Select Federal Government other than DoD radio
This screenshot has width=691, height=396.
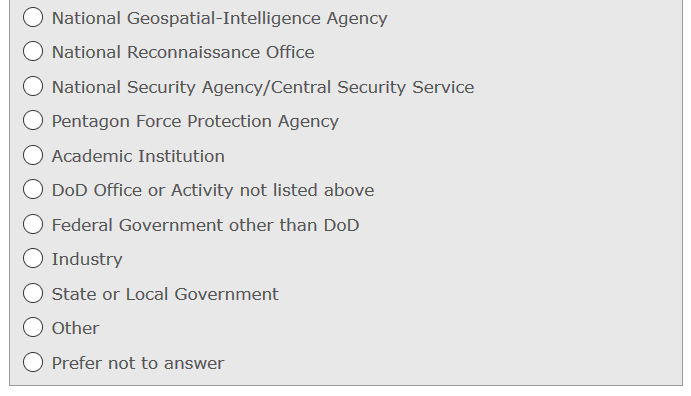click(x=33, y=224)
